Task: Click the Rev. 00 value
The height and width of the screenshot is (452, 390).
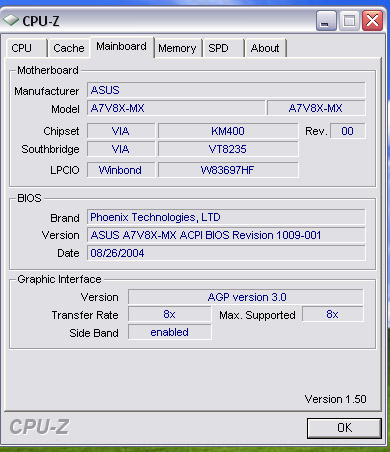Action: tap(348, 131)
